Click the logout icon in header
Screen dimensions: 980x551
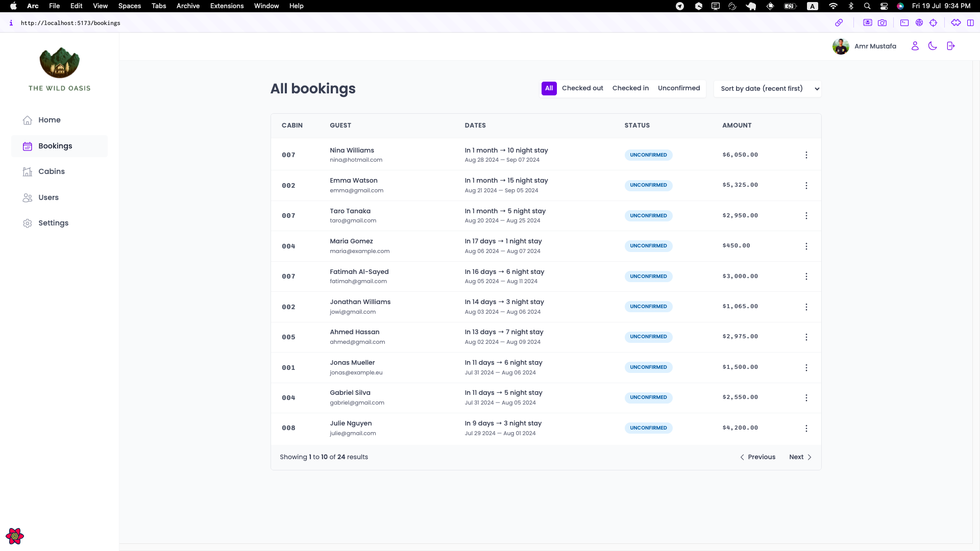click(x=950, y=46)
